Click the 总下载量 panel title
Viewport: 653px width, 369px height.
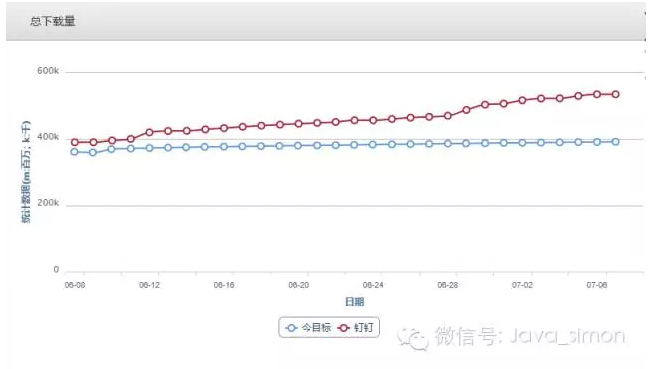pyautogui.click(x=52, y=21)
